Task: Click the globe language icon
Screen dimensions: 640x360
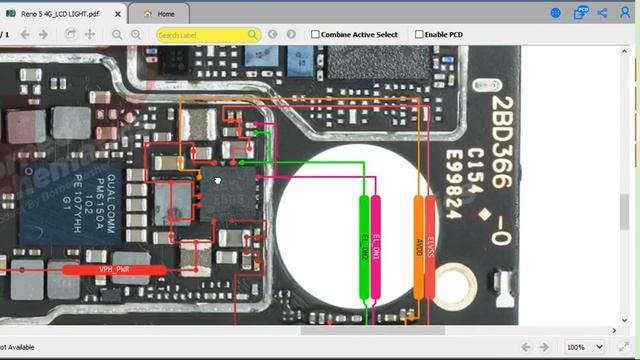Action: pos(556,13)
